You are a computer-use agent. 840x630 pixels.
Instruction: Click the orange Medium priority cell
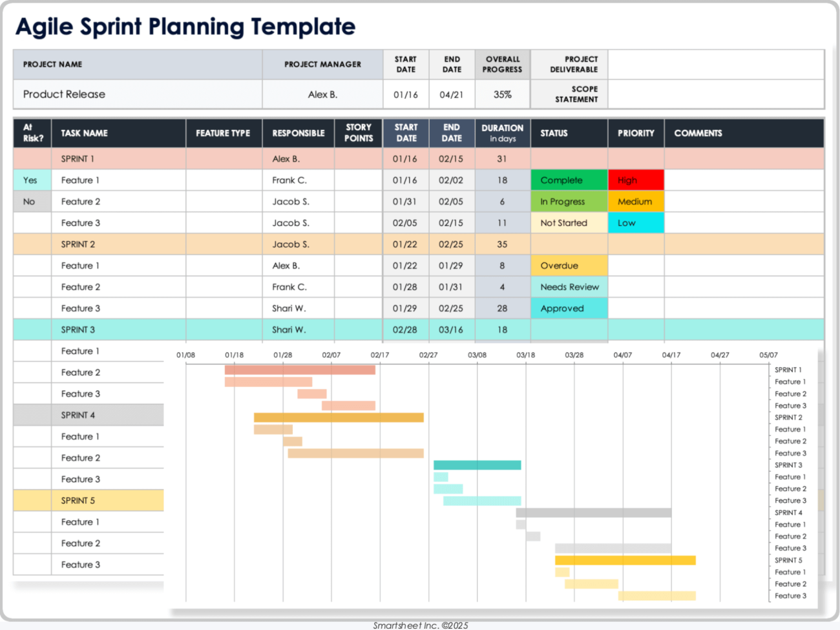pyautogui.click(x=636, y=202)
